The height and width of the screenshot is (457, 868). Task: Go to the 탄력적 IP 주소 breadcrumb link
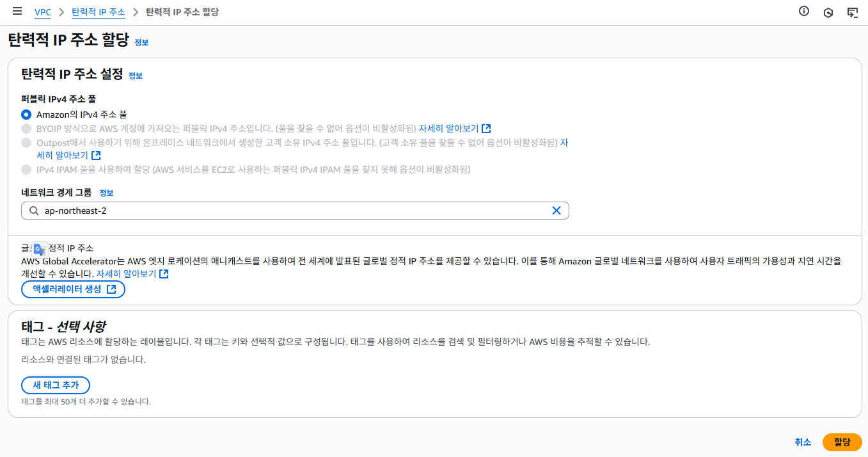pos(98,12)
